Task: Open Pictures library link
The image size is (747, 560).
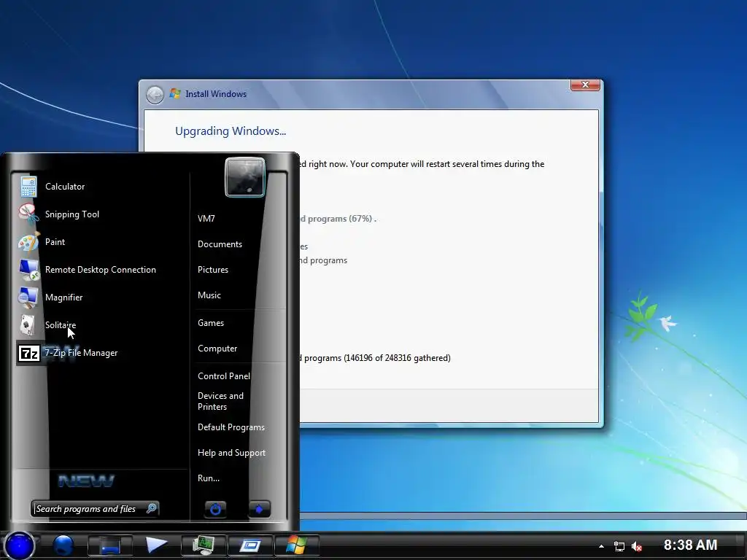Action: point(213,270)
